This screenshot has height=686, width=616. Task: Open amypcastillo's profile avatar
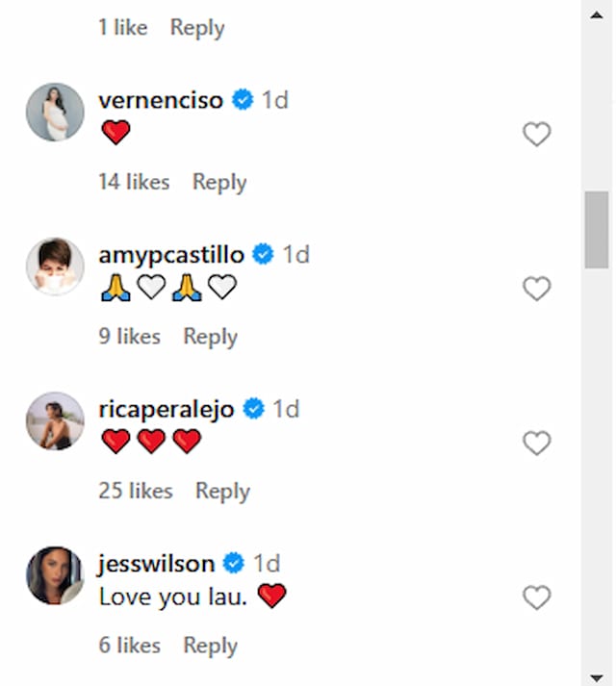click(55, 267)
